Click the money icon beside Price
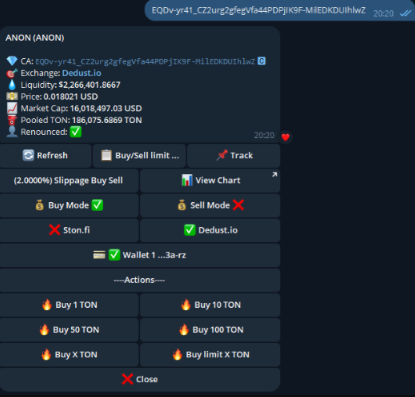Screen dimensions: 415x397 pos(12,97)
